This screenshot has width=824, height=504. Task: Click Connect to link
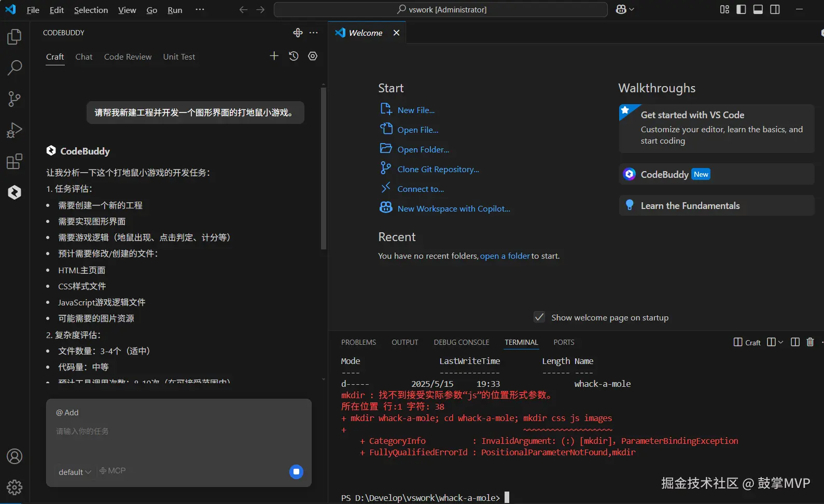[x=421, y=189]
